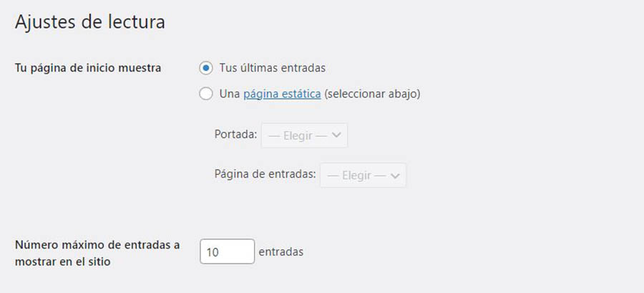The height and width of the screenshot is (293, 644).
Task: Click the word "Una" beside second radio
Action: 230,94
